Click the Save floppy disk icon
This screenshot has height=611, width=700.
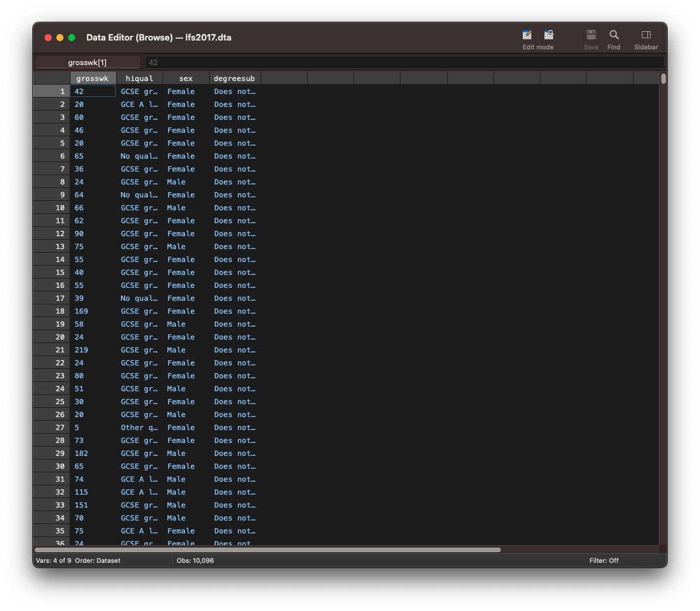tap(591, 35)
